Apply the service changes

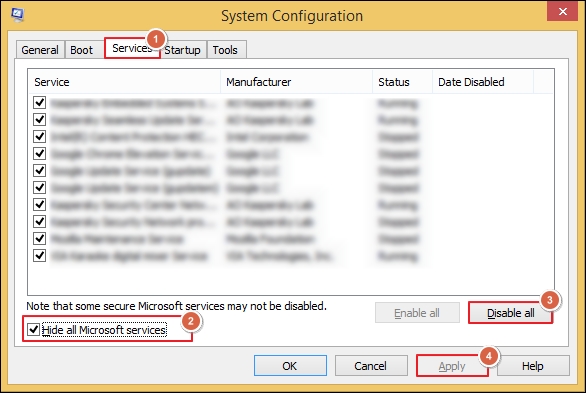(452, 365)
